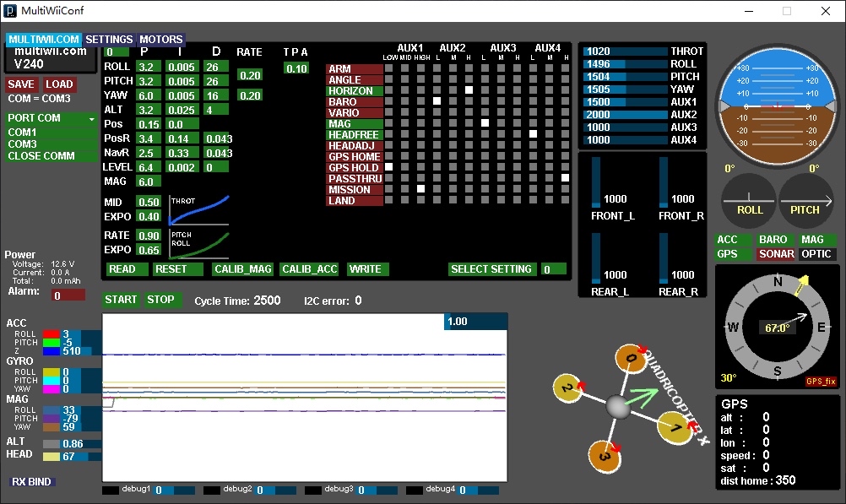Viewport: 846px width, 504px height.
Task: Toggle the ACC sensor indicator
Action: 733,240
